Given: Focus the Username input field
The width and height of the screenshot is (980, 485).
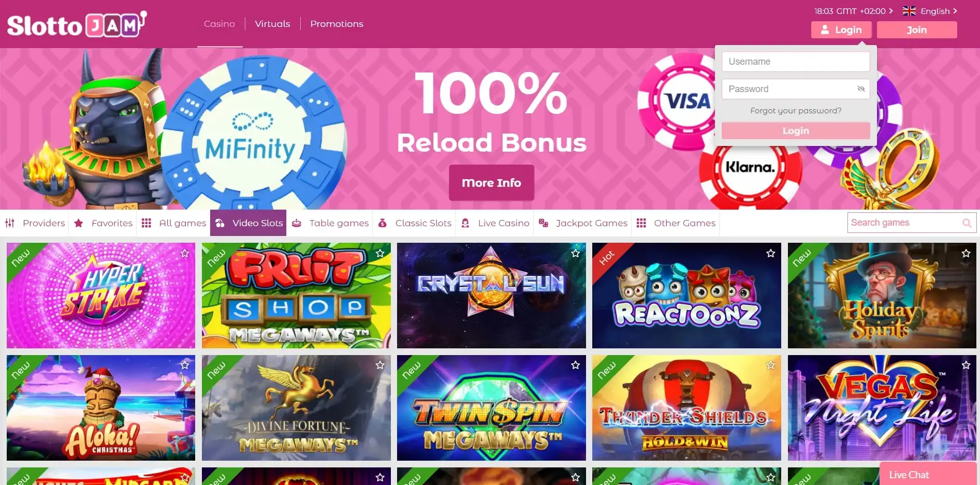Looking at the screenshot, I should click(x=796, y=62).
